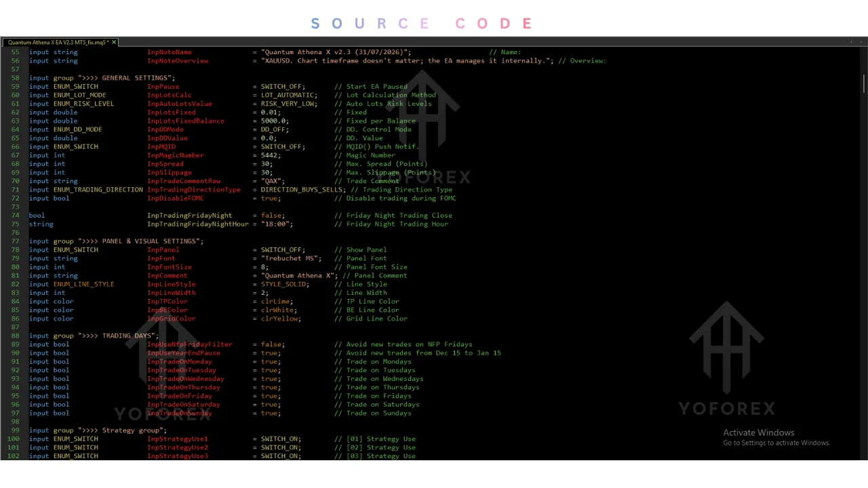Click the clrYellow color value
This screenshot has width=868, height=488.
pyautogui.click(x=279, y=319)
